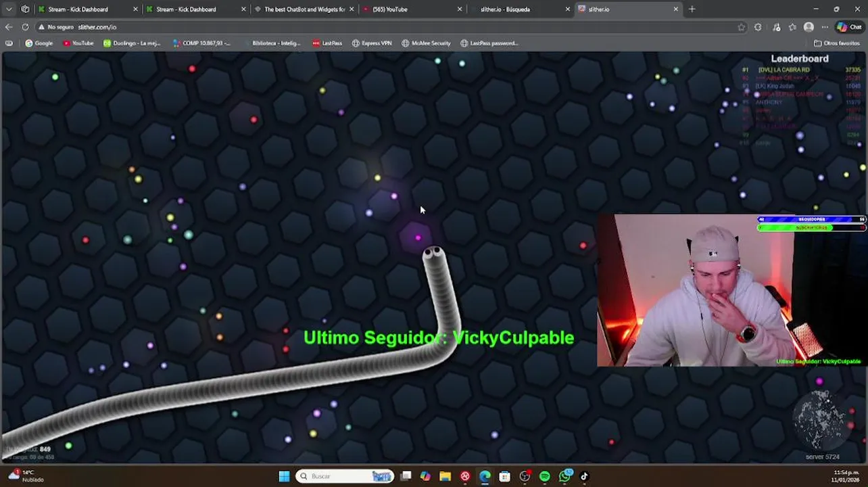Screen dimensions: 868x487
Task: Click the streamer webcam overlay
Action: pyautogui.click(x=731, y=291)
